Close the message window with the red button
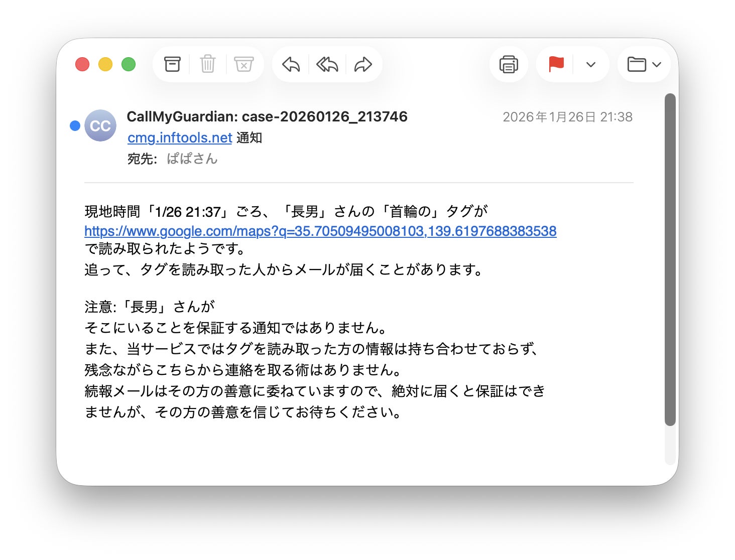This screenshot has height=560, width=735. tap(82, 64)
